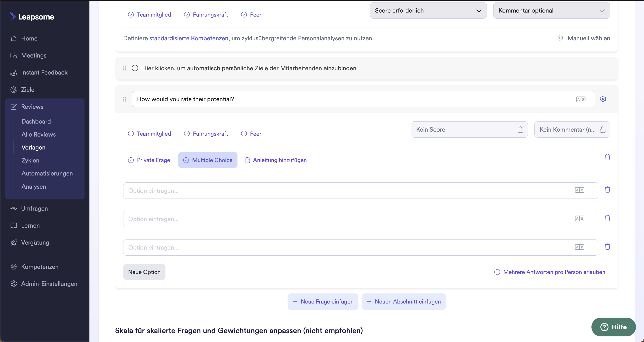Click document icon beside Anleitung hinzufügen
Viewport: 644px width, 342px height.
[248, 160]
